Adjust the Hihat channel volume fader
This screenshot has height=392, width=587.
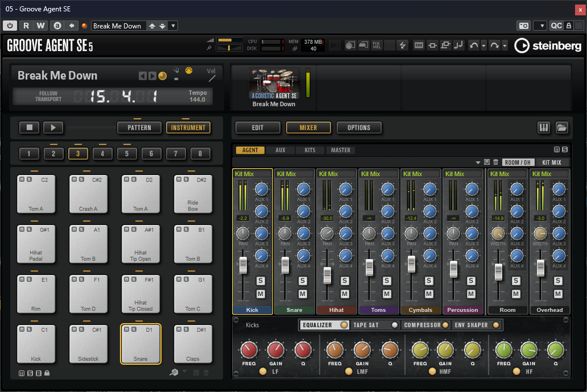click(327, 276)
